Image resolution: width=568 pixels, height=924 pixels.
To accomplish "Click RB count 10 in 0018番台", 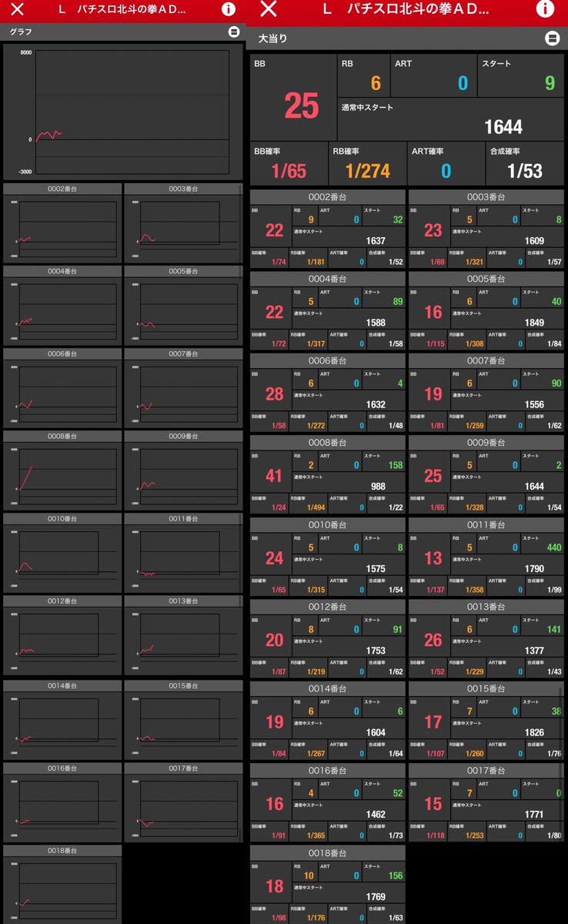I will (x=309, y=875).
